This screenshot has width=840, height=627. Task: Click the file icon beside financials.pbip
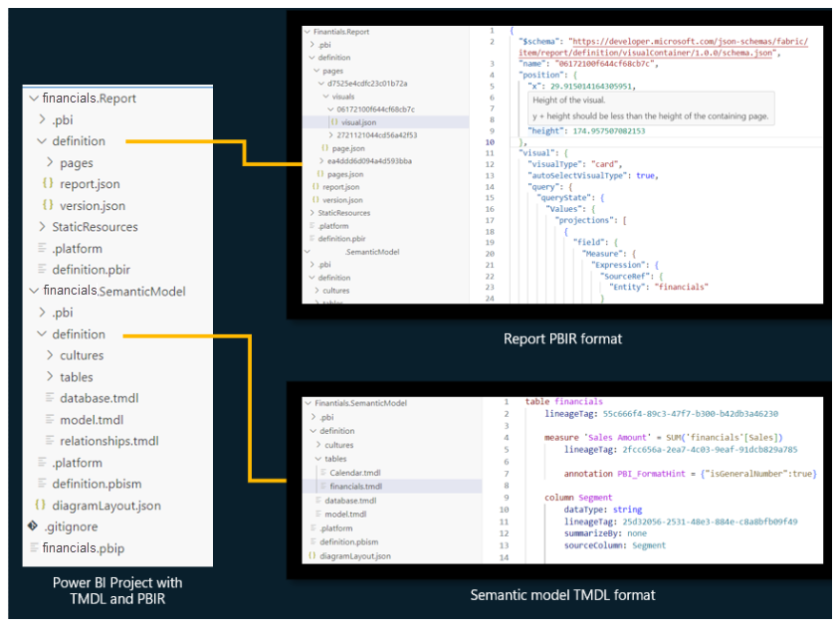tap(34, 548)
